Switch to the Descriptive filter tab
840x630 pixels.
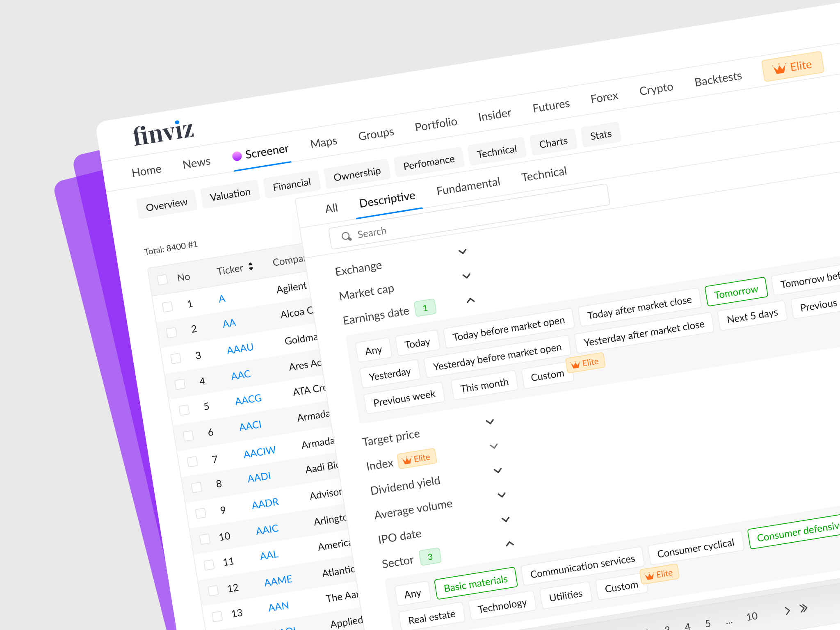[387, 199]
